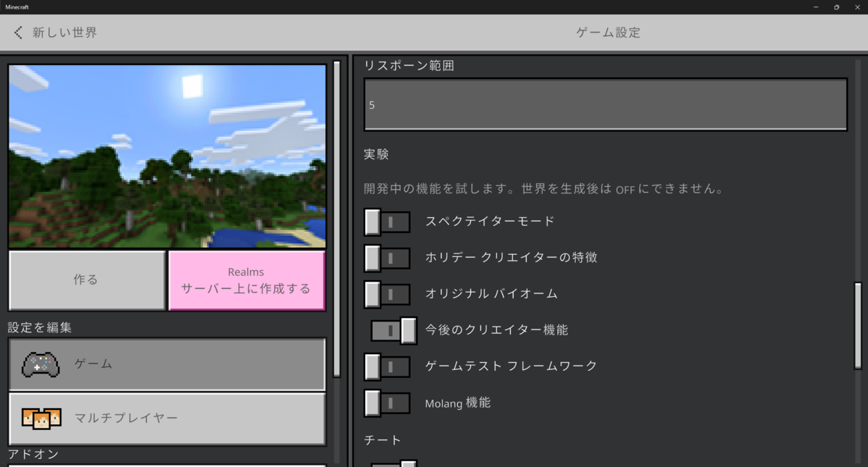Click the チート section heading
This screenshot has height=467, width=868.
point(383,439)
